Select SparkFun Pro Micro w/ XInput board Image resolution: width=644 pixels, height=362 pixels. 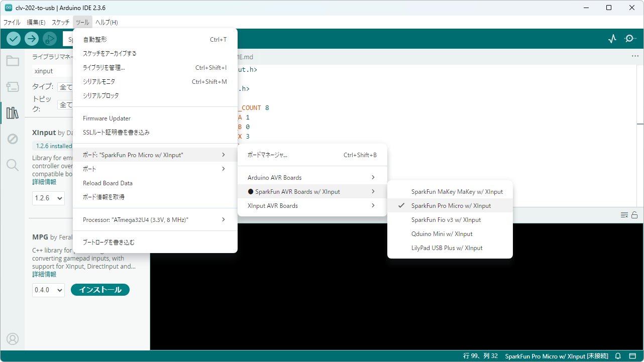click(x=451, y=206)
